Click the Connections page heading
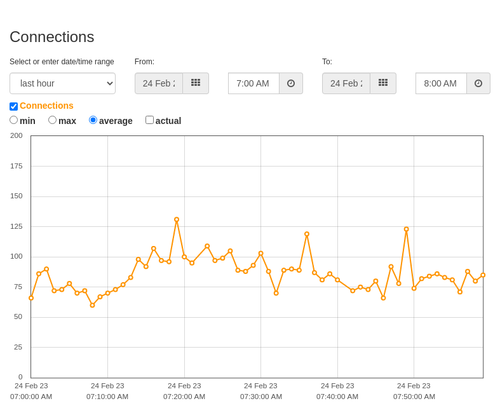 52,37
